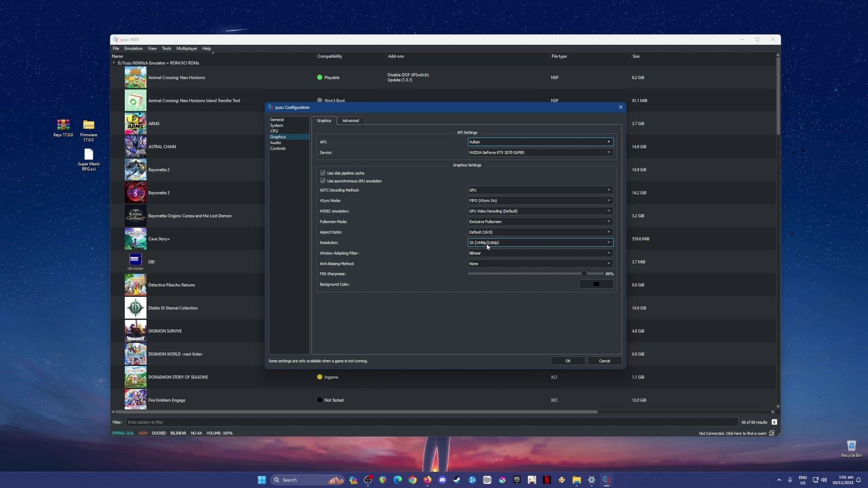Open Window Adapting Filter dropdown
The height and width of the screenshot is (488, 868).
(x=540, y=253)
